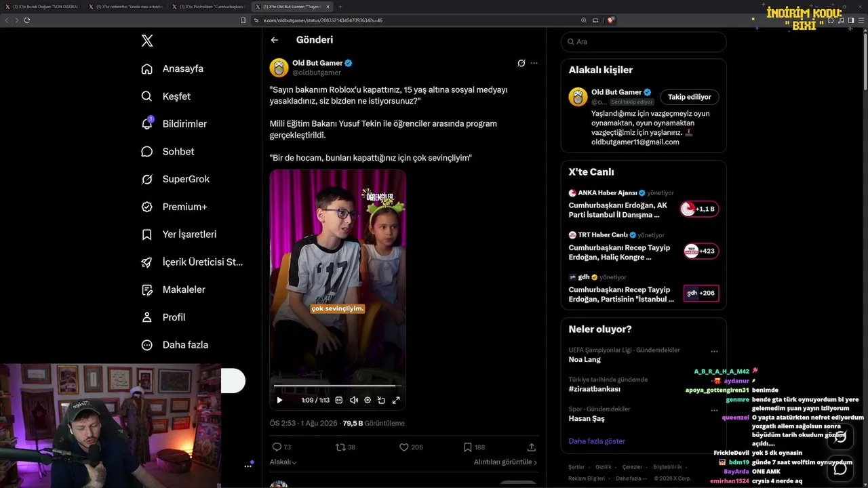Click the Grok icon on the post
Viewport: 868px width, 488px height.
coord(521,63)
